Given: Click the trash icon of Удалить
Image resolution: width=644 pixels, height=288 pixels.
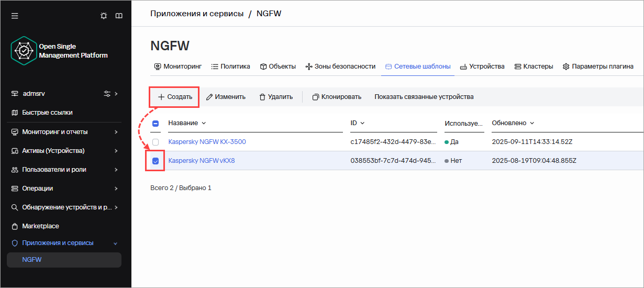Looking at the screenshot, I should click(262, 97).
